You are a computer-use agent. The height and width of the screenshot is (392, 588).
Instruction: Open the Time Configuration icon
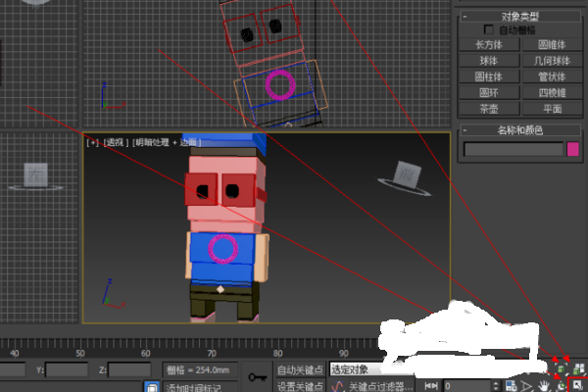coord(512,386)
